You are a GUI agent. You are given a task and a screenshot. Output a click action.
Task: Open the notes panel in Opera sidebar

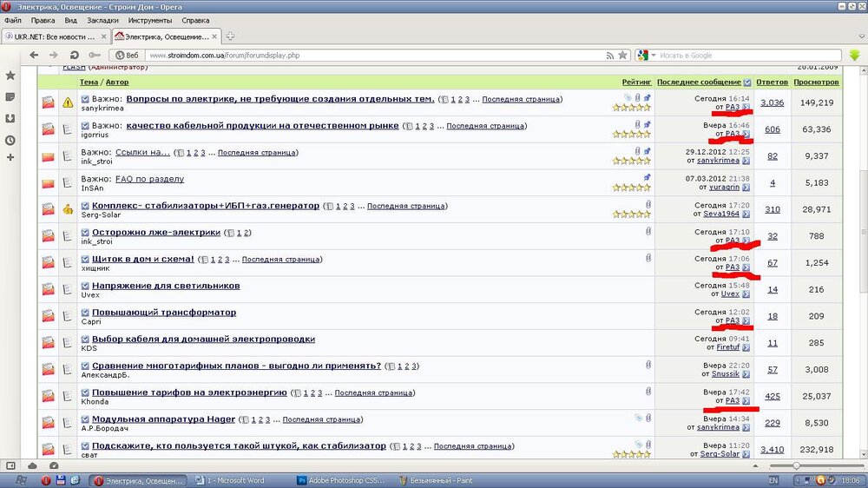(10, 96)
